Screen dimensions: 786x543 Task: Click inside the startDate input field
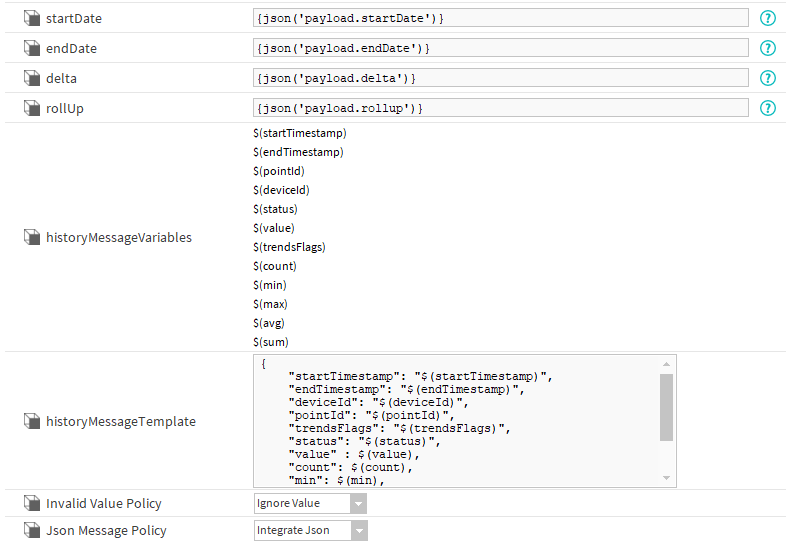coord(500,18)
